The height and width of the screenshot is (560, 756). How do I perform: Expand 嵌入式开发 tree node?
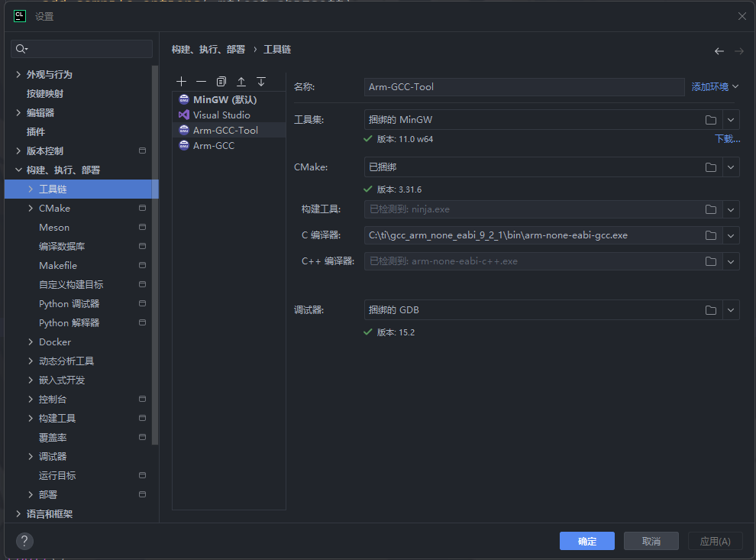(31, 380)
